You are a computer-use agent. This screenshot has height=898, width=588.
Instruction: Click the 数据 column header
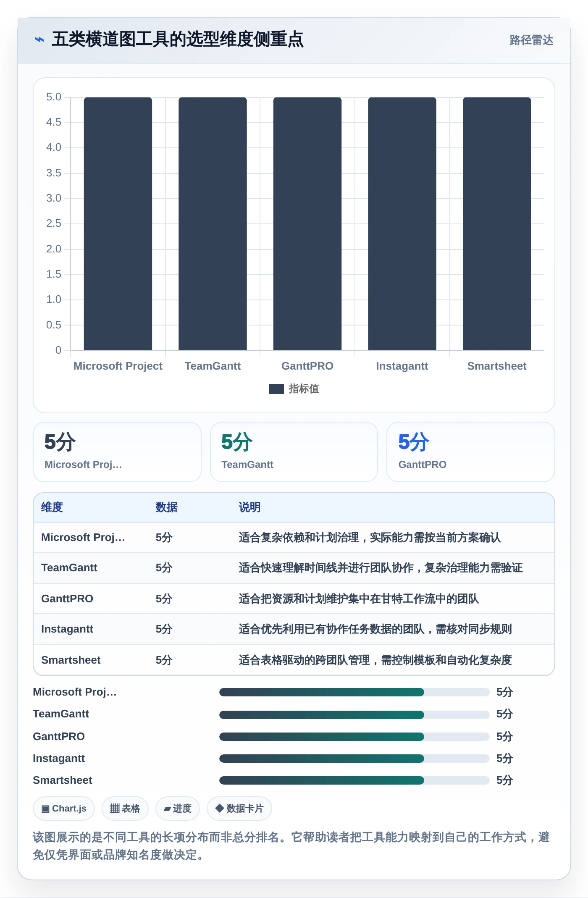point(166,507)
